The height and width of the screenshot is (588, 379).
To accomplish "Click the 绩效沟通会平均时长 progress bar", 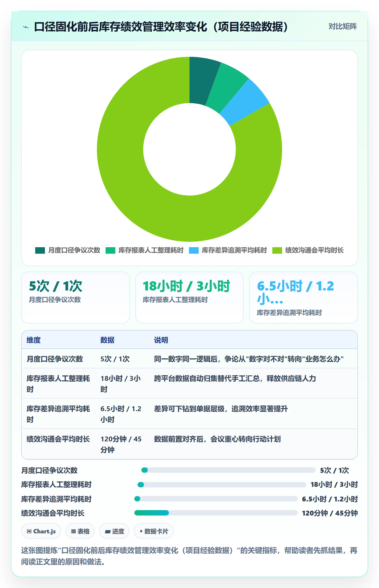I will (x=216, y=513).
